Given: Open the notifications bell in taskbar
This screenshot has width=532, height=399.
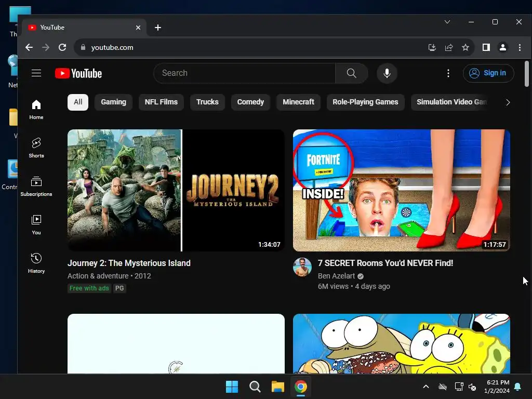Looking at the screenshot, I should 518,387.
